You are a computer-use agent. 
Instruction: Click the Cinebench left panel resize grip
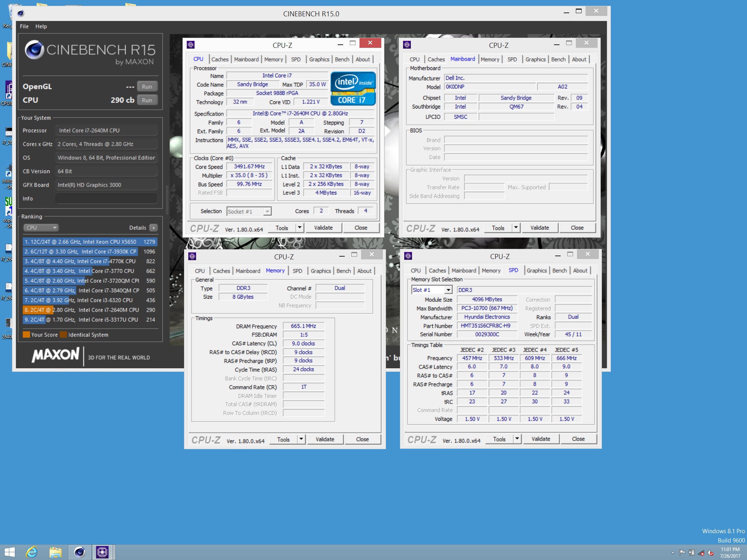point(167,199)
